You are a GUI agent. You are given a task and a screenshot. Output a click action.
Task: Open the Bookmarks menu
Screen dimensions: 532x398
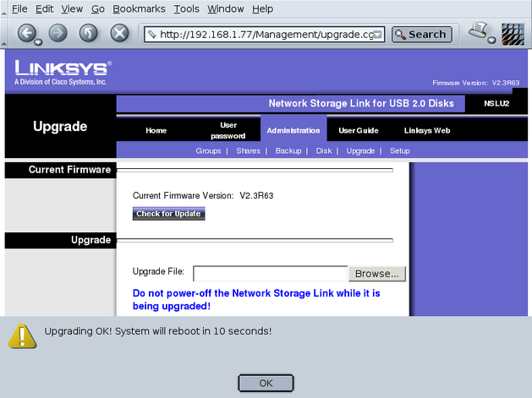coord(139,8)
